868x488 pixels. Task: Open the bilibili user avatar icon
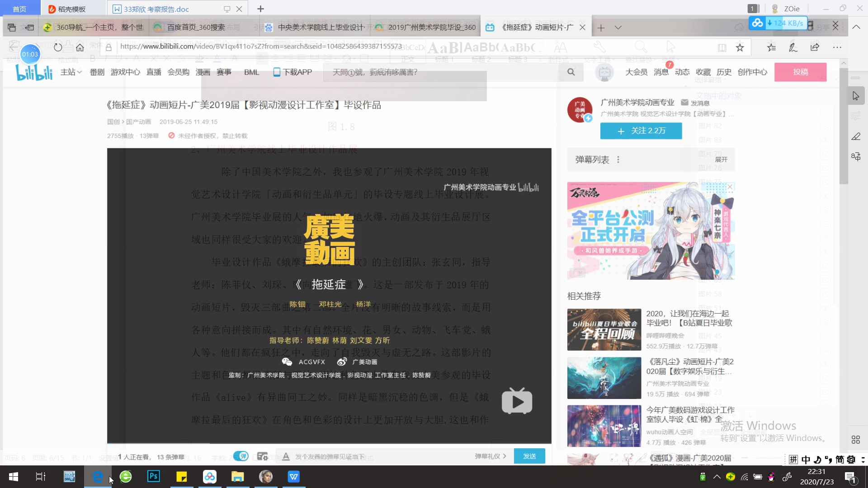click(x=604, y=72)
